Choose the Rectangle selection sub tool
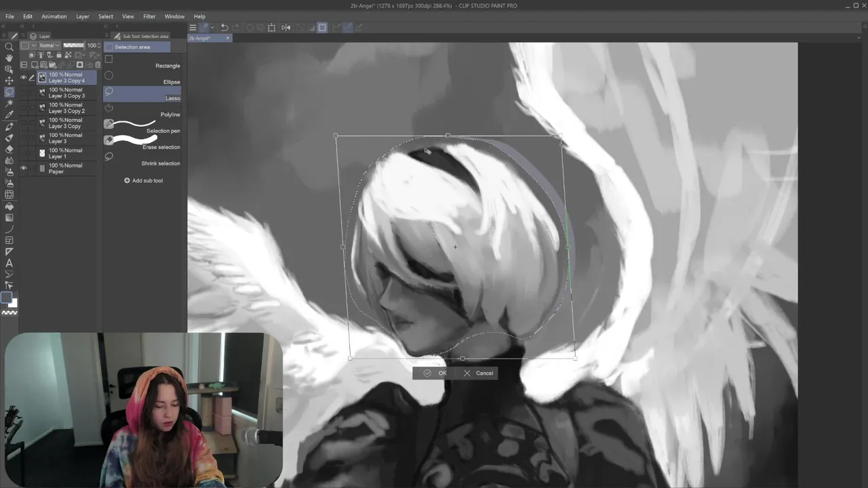The height and width of the screenshot is (488, 868). (x=142, y=62)
